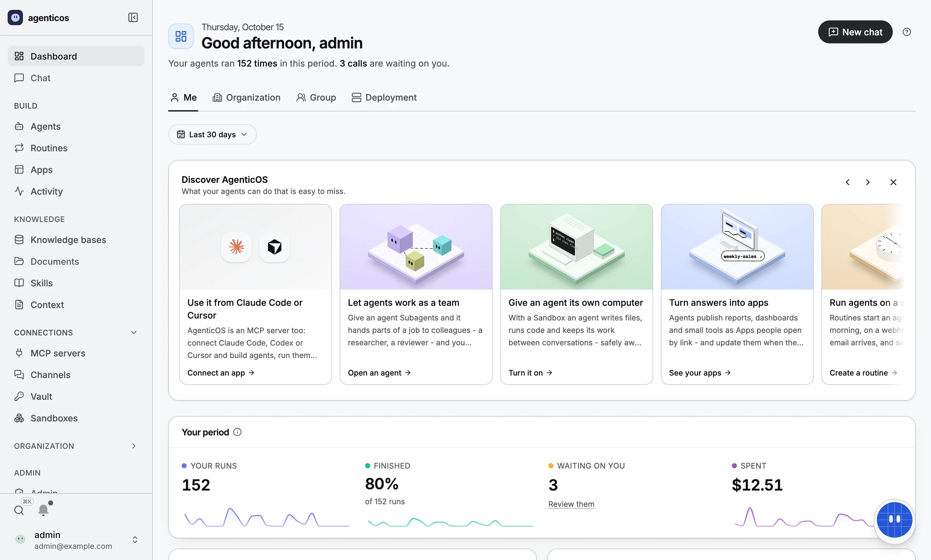Click the Create a routine link
Screen dimensions: 931x560
[x=863, y=373]
